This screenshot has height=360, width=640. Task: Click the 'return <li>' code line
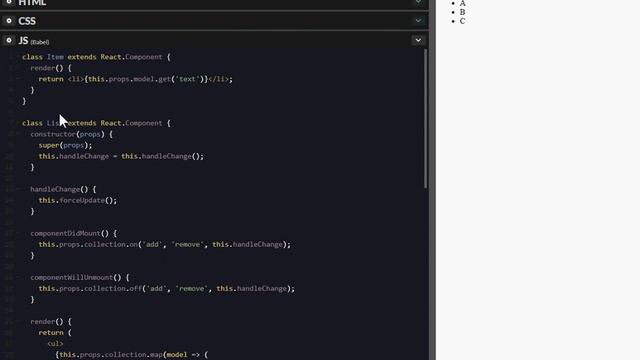tap(136, 79)
